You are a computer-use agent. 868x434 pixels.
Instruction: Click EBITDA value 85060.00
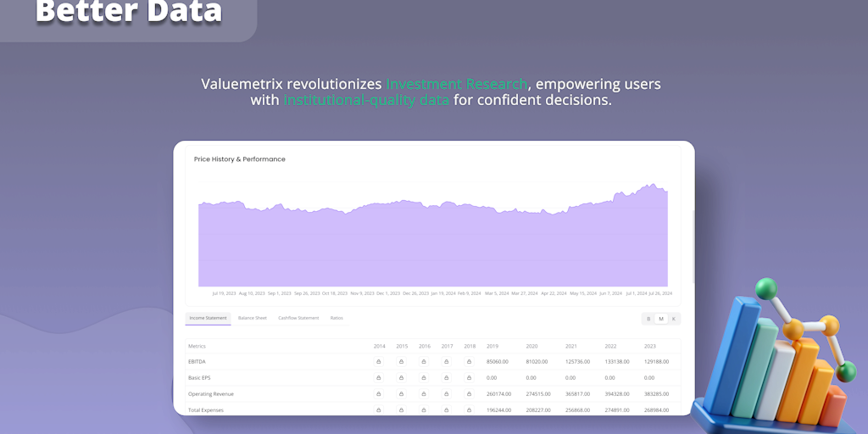point(498,361)
